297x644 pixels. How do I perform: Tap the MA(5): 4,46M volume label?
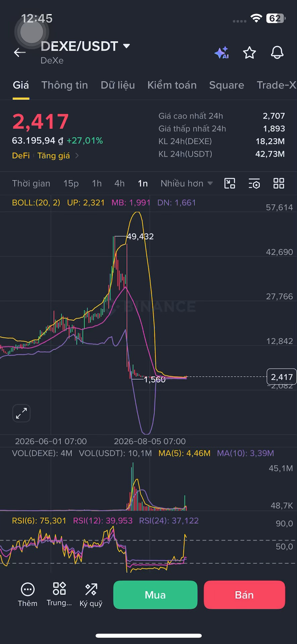[x=184, y=453]
